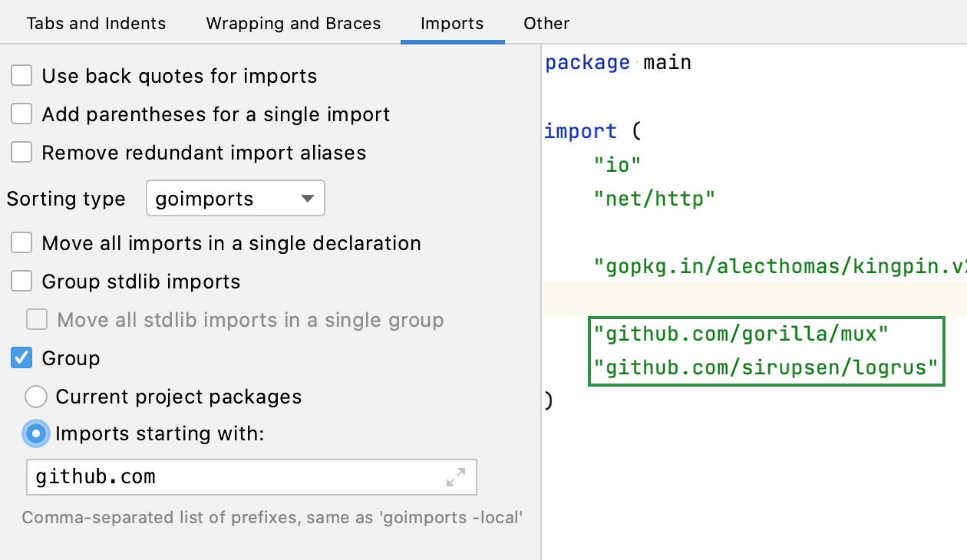Open the Sorting type dropdown
The width and height of the screenshot is (967, 560).
[x=235, y=198]
